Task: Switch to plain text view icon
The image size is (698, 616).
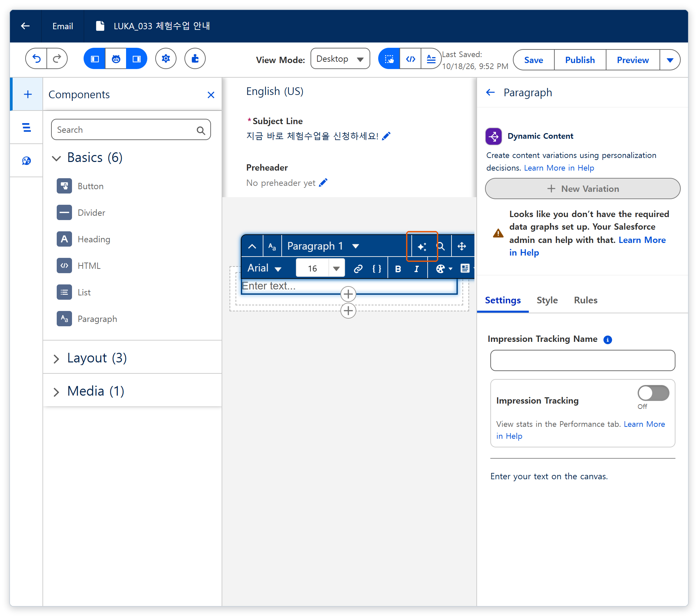Action: (431, 59)
